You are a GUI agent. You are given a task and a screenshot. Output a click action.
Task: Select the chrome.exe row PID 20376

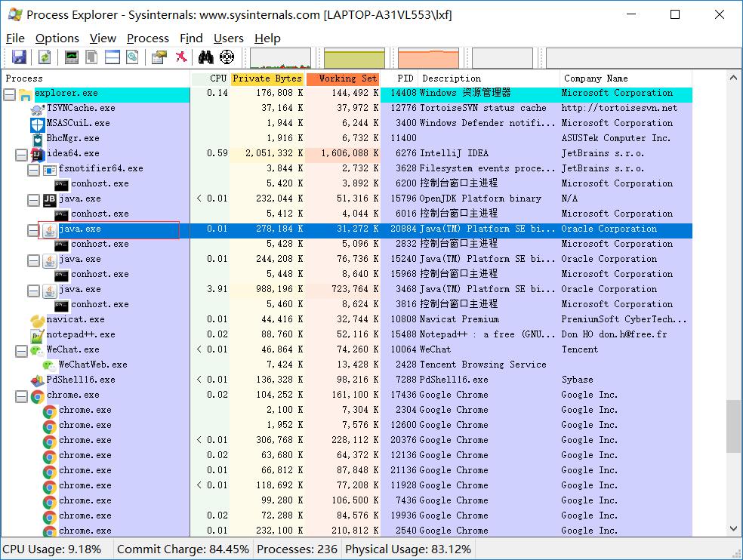click(347, 440)
